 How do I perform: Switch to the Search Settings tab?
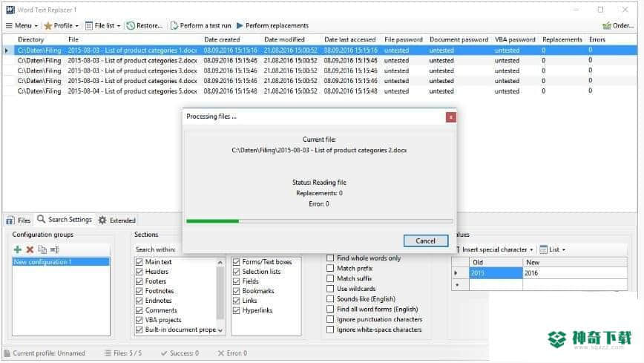pos(65,220)
